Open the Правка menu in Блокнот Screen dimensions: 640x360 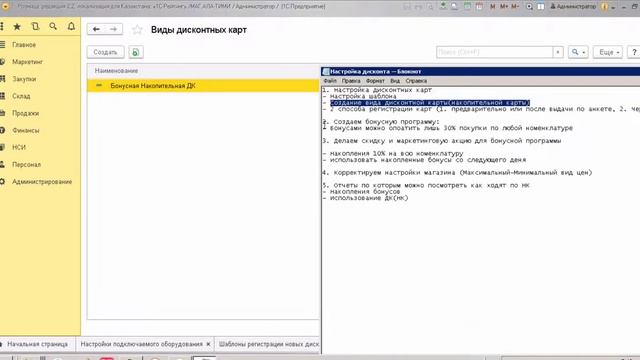[351, 81]
